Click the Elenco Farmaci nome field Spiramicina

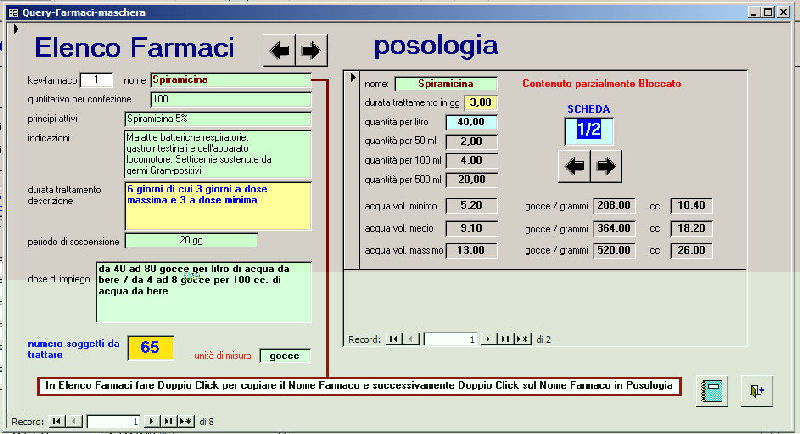(230, 80)
